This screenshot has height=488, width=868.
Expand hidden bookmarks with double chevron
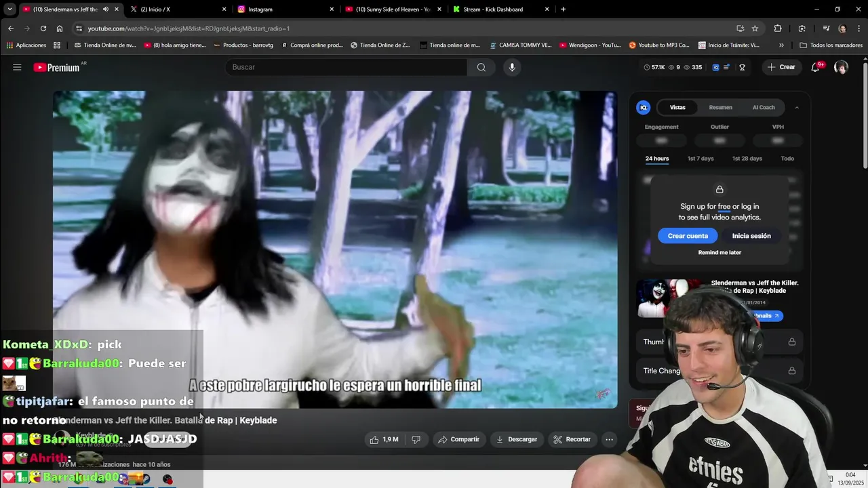(x=781, y=45)
